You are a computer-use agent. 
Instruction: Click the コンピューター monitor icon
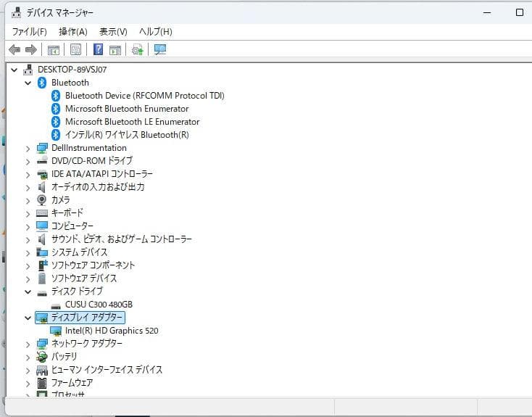pyautogui.click(x=42, y=226)
